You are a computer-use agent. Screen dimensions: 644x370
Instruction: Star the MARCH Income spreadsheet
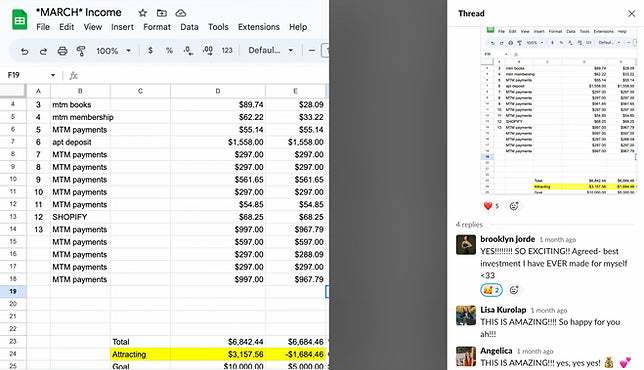pos(143,13)
